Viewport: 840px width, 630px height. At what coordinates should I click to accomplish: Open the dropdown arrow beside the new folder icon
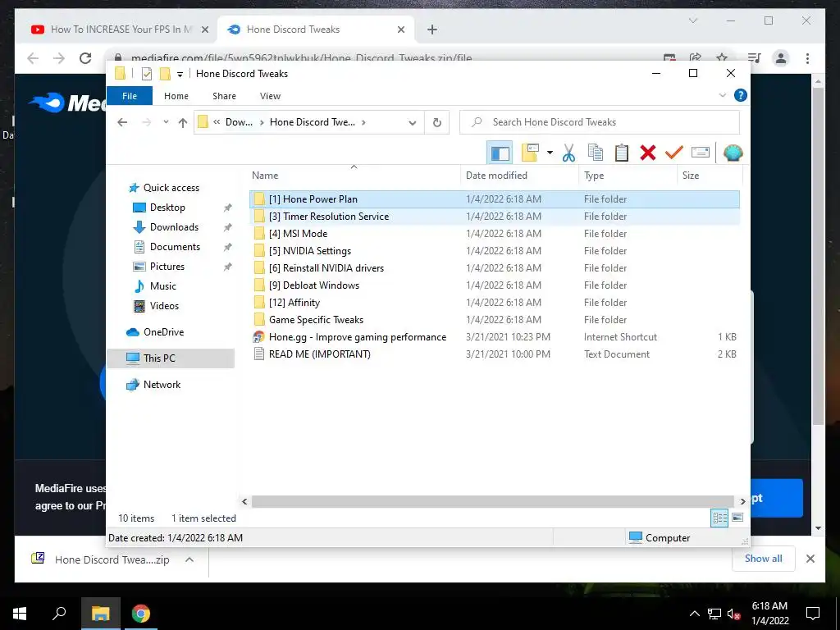550,153
